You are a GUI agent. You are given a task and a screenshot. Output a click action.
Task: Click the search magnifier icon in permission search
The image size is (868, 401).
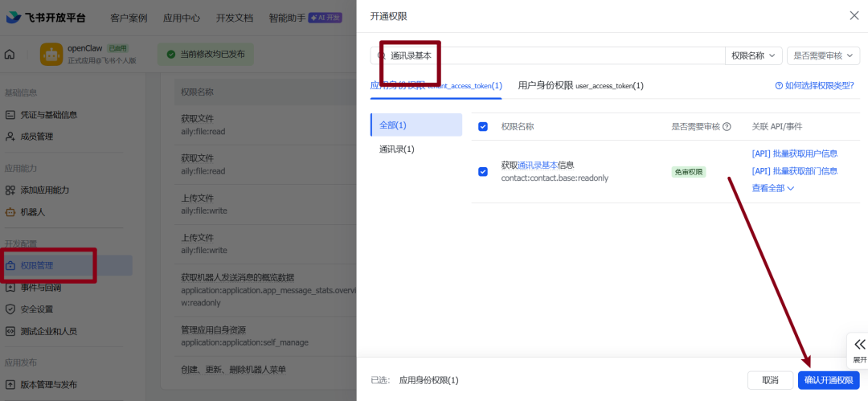tap(382, 55)
